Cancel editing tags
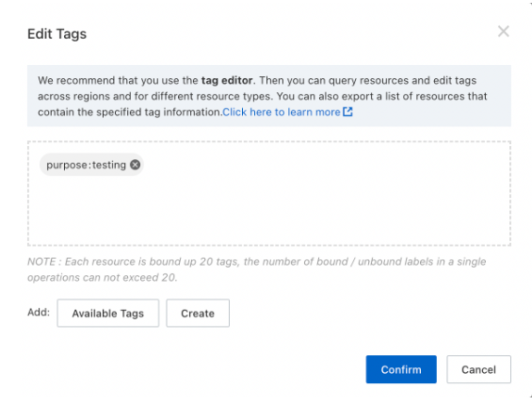The width and height of the screenshot is (532, 405). coord(478,369)
